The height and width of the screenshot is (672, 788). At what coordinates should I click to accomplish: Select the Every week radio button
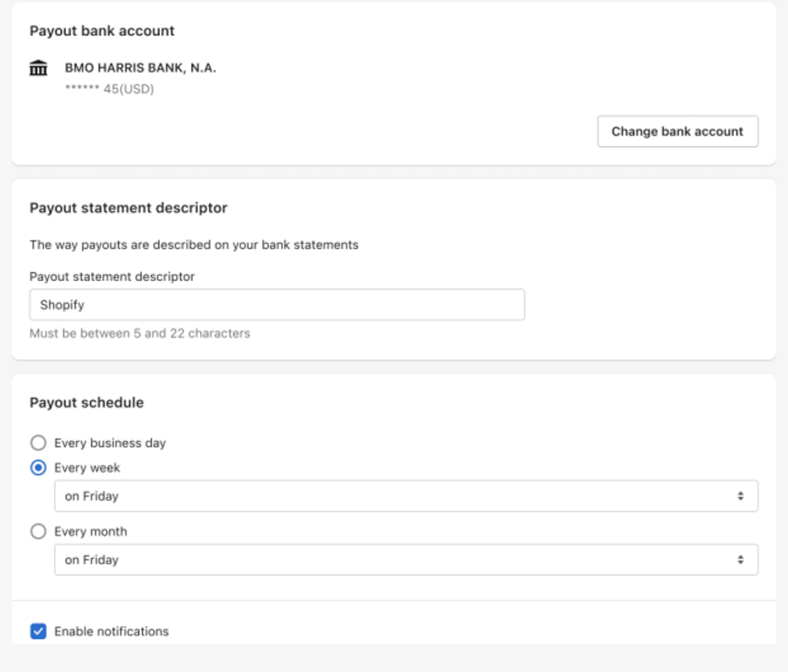pos(39,467)
